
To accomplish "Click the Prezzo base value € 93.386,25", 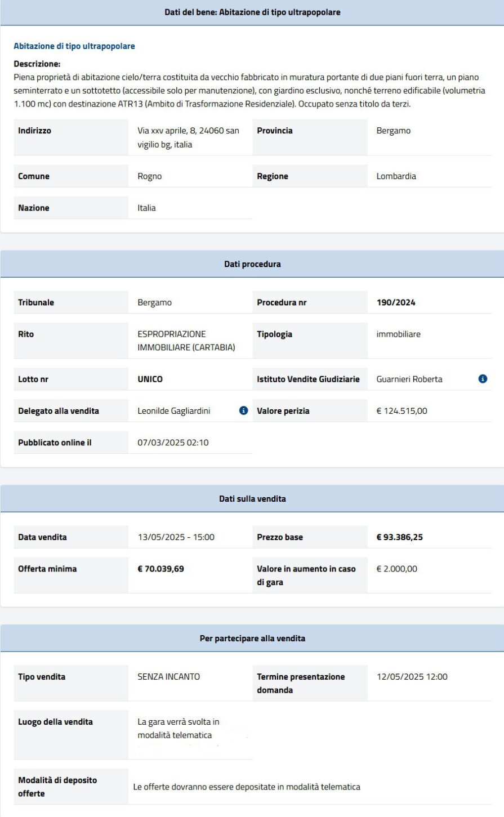I will click(399, 537).
